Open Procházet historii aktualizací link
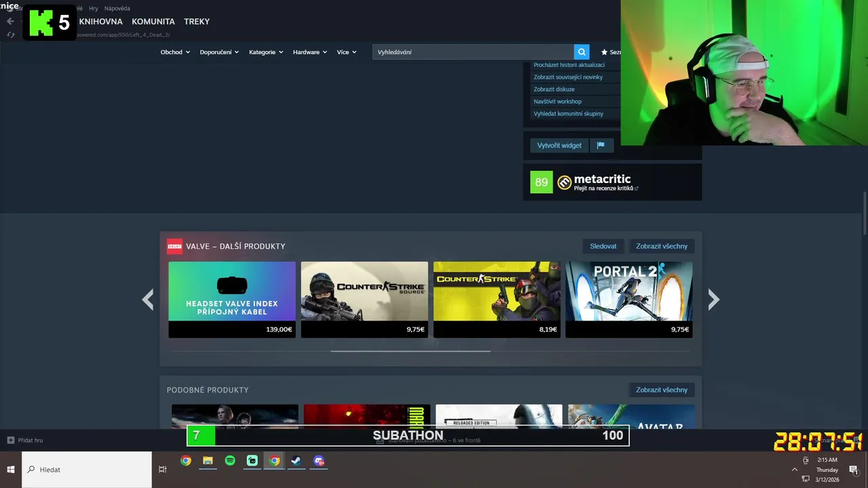 pos(569,65)
